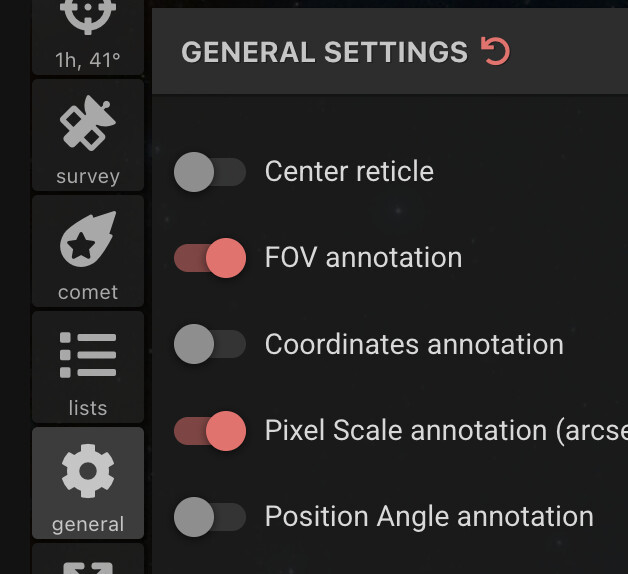Open the lists bullet icon panel
Screen dimensions: 628x574
88,355
